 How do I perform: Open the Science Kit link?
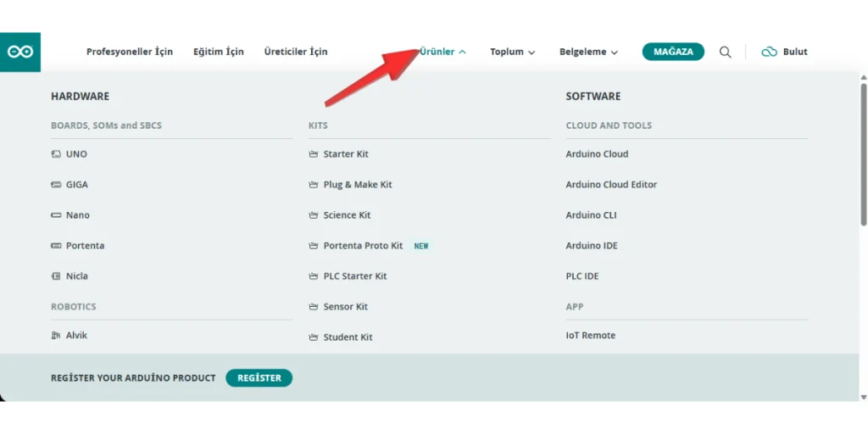pyautogui.click(x=347, y=215)
